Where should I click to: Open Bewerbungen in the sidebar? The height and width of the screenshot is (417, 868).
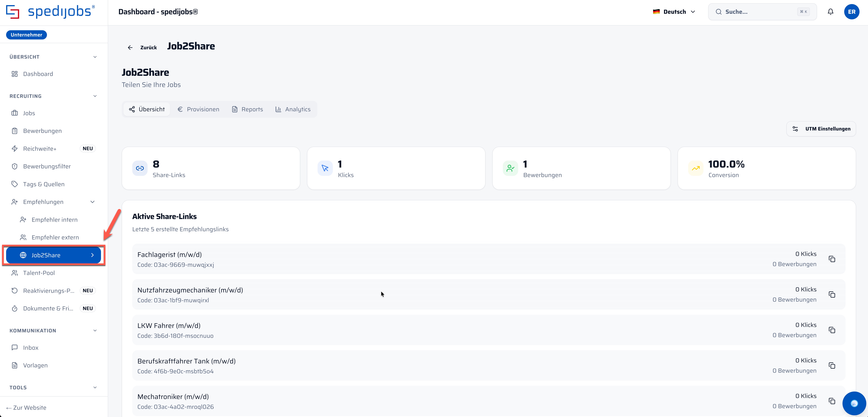(54, 131)
